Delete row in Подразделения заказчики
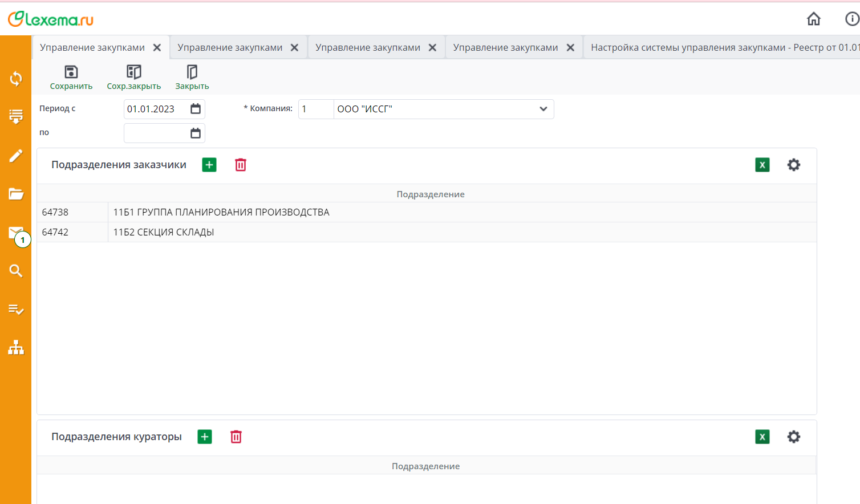The image size is (860, 504). click(x=241, y=165)
